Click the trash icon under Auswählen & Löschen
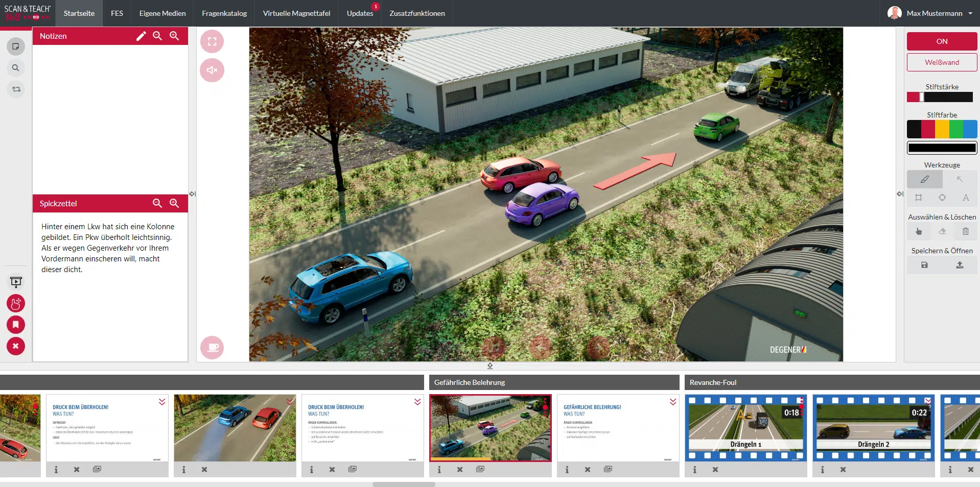The image size is (980, 487). (x=965, y=231)
